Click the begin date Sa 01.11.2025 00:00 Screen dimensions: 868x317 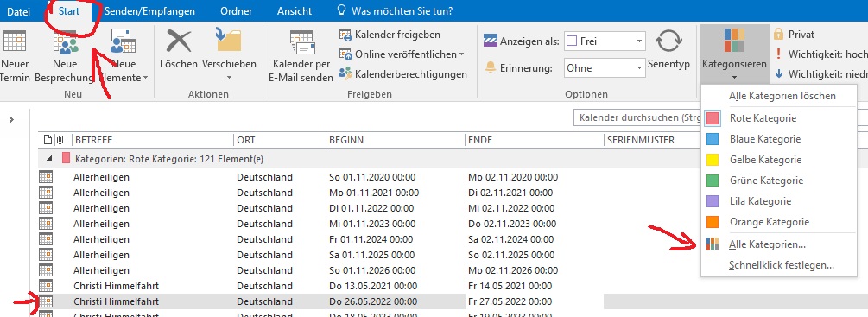click(x=372, y=255)
